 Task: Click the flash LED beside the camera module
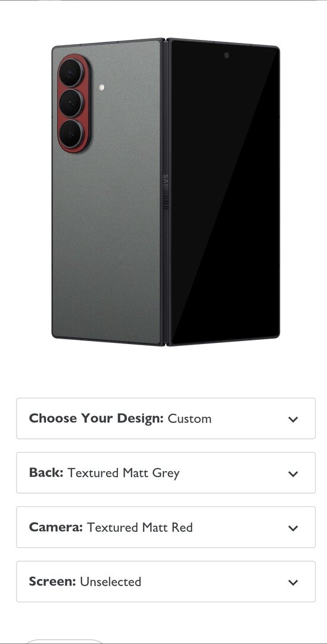(x=101, y=87)
